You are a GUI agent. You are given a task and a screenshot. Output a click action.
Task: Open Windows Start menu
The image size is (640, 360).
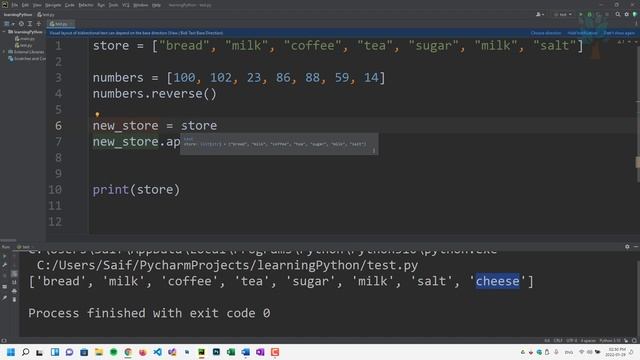click(11, 352)
